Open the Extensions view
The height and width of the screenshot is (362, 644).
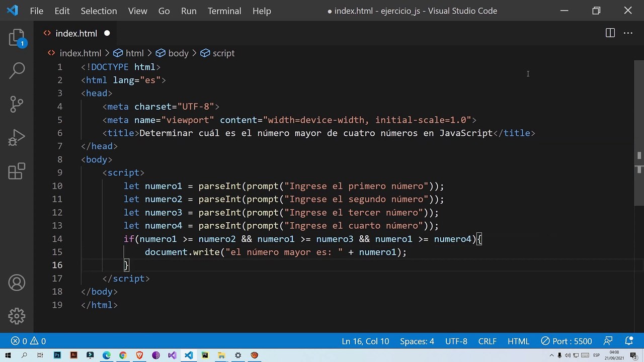pyautogui.click(x=17, y=171)
